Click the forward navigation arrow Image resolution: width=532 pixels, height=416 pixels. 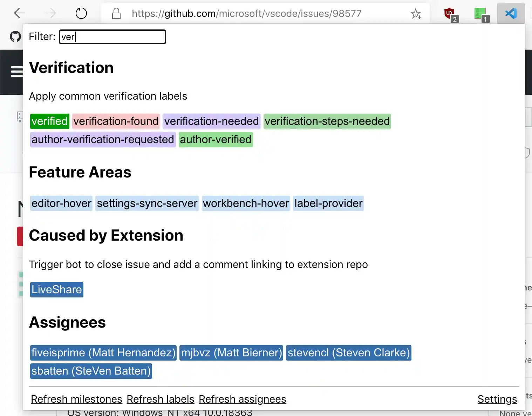50,13
